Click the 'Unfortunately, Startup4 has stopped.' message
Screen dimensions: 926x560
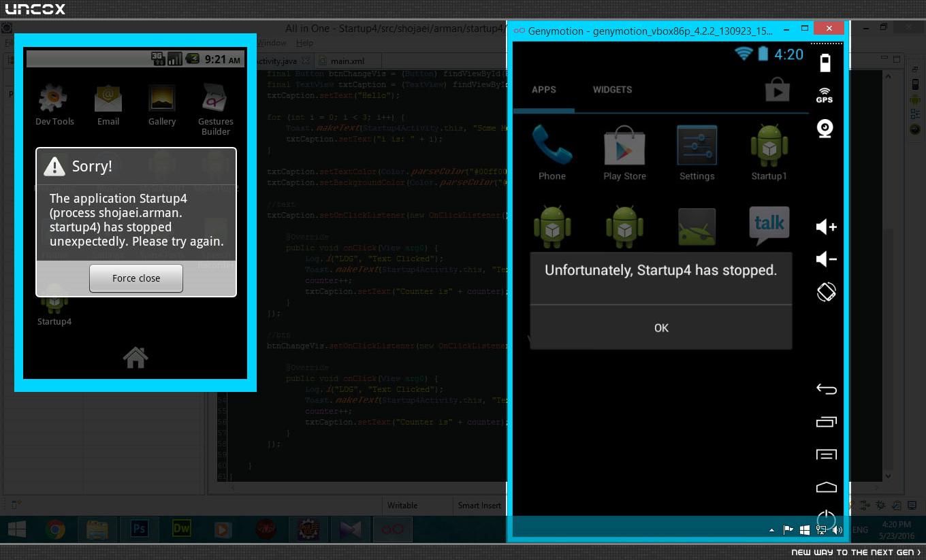pos(660,270)
